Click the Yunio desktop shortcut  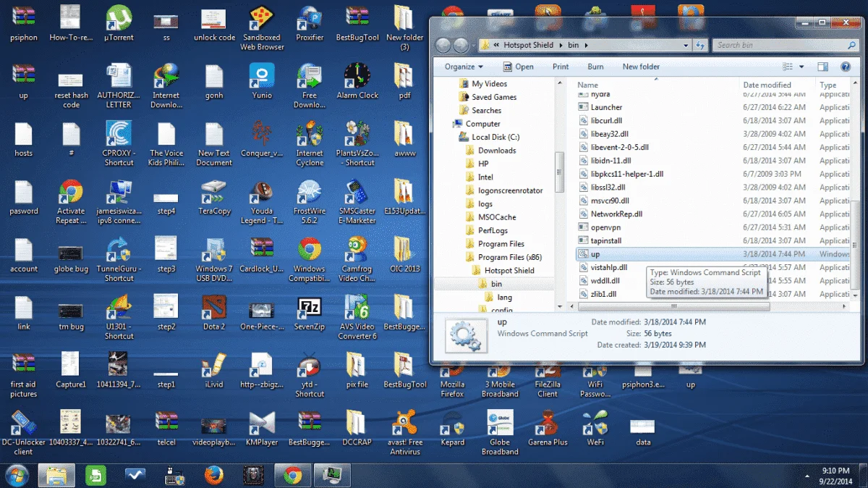tap(262, 80)
